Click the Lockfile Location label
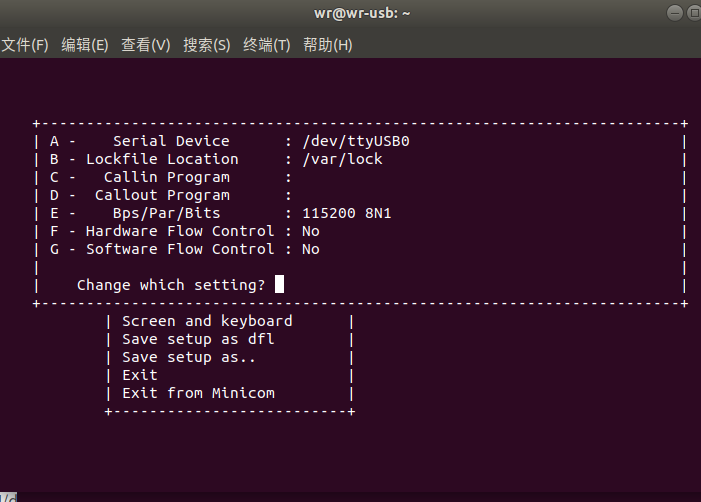 (162, 159)
